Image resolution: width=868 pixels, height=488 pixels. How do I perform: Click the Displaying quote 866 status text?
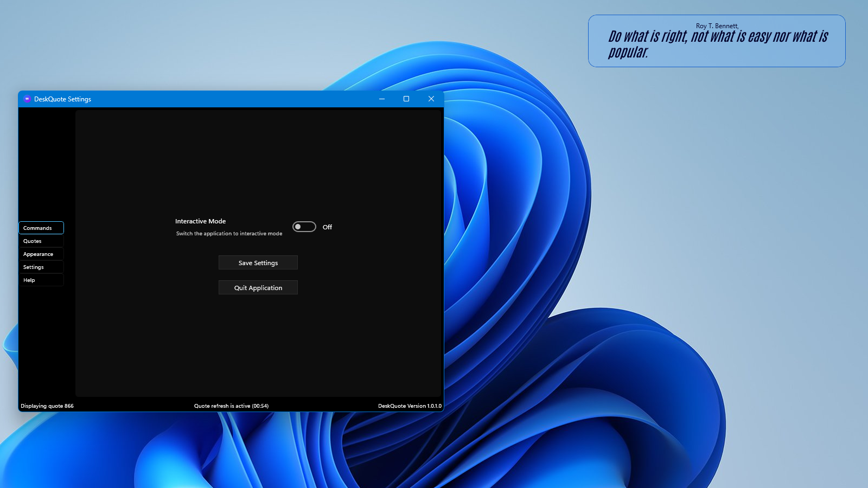point(47,406)
